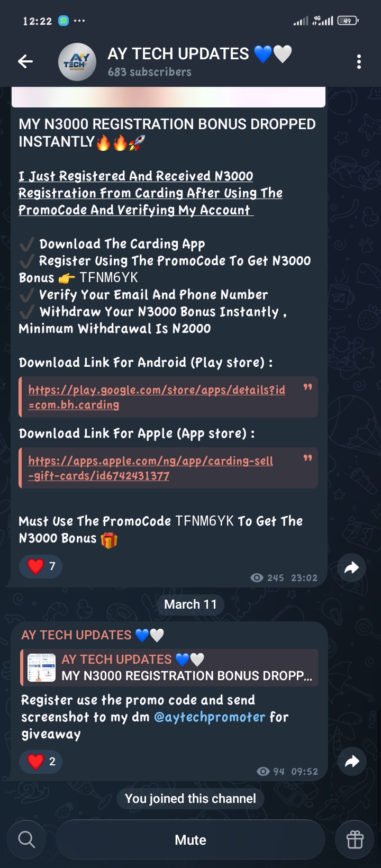Mute the channel
The image size is (381, 868).
(190, 839)
